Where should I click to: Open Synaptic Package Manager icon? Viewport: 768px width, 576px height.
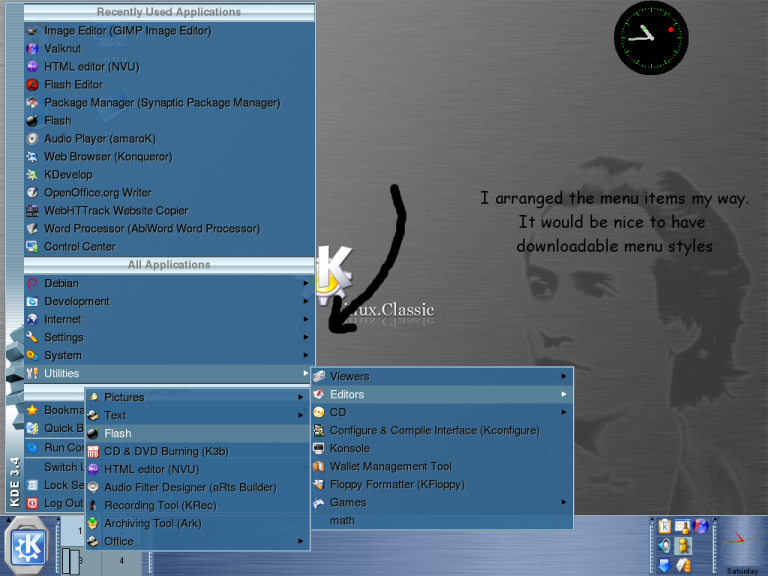coord(32,103)
